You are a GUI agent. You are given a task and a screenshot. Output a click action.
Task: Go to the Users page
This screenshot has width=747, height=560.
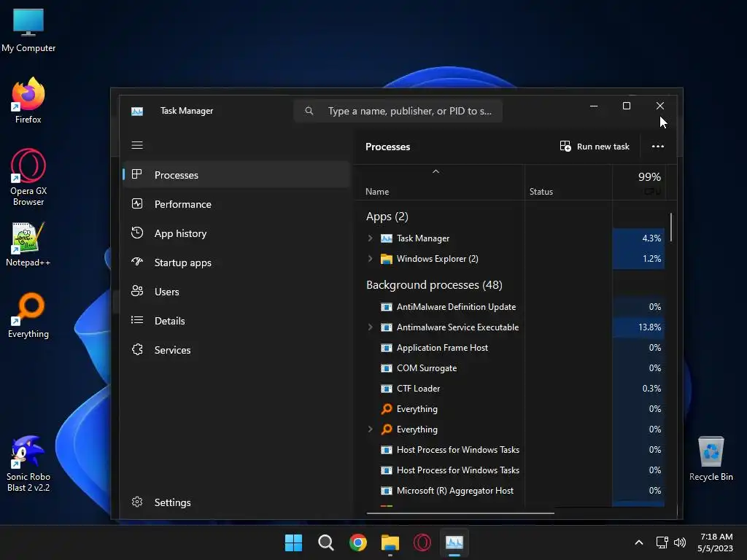coord(237,292)
